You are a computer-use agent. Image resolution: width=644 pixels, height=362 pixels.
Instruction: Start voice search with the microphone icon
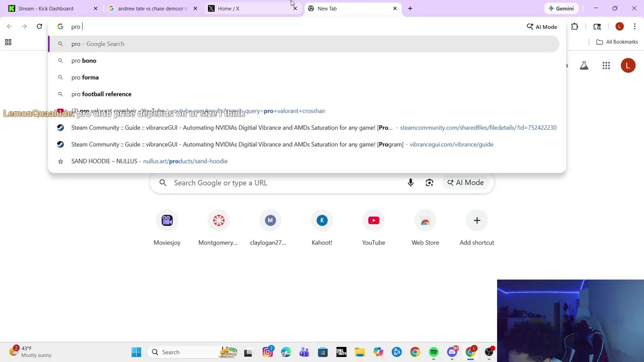tap(411, 183)
